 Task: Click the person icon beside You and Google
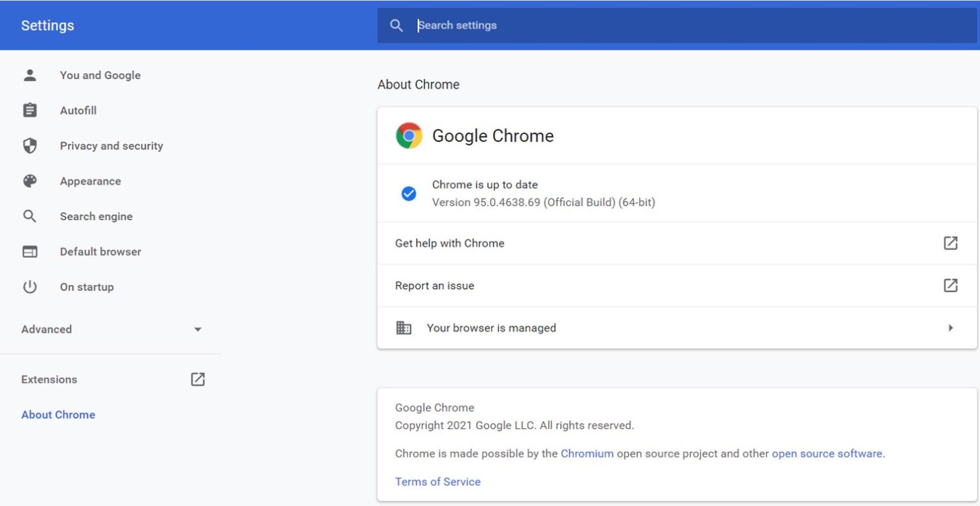click(30, 75)
